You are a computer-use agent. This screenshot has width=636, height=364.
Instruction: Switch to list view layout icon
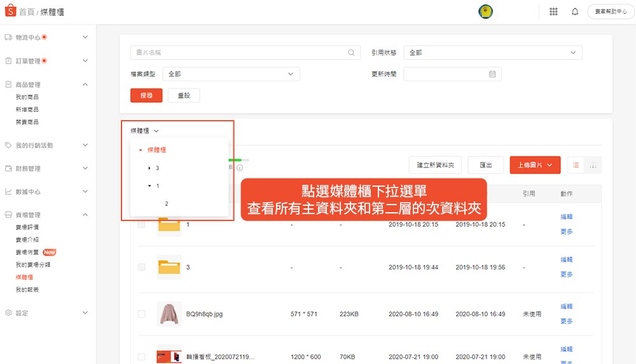576,165
